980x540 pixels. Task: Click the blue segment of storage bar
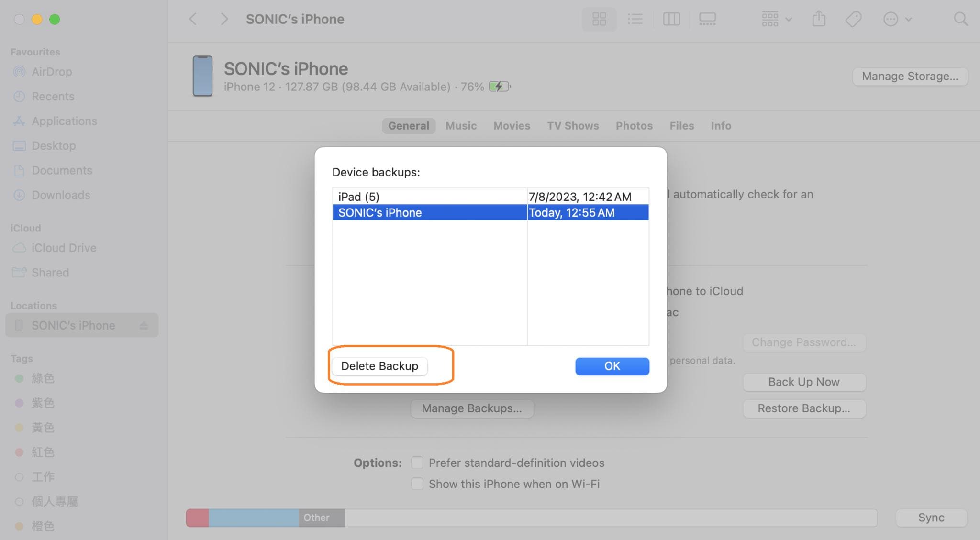point(254,518)
